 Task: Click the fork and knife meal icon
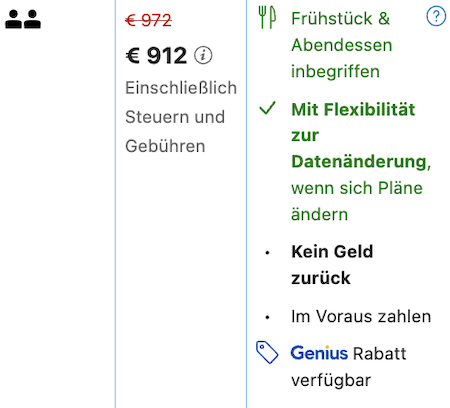coord(267,17)
